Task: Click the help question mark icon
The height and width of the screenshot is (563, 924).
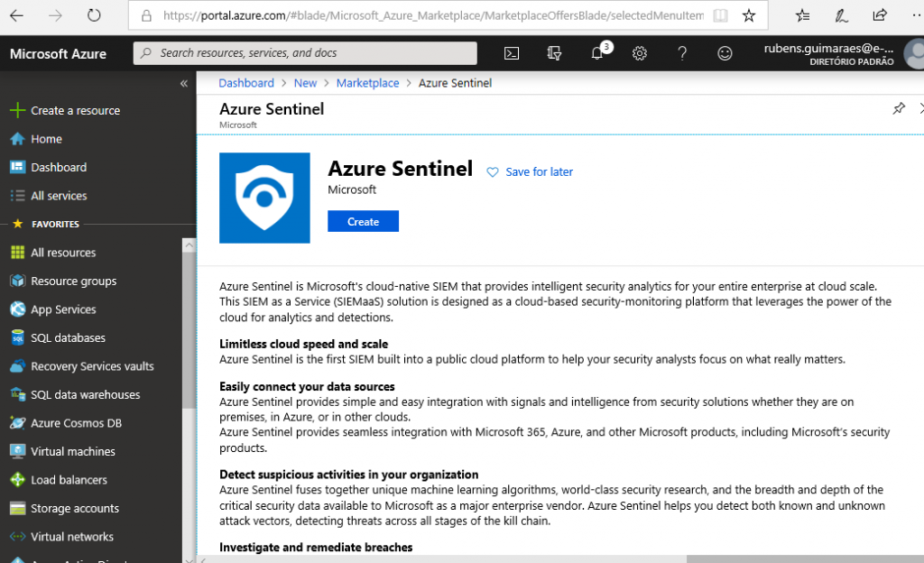Action: point(683,53)
